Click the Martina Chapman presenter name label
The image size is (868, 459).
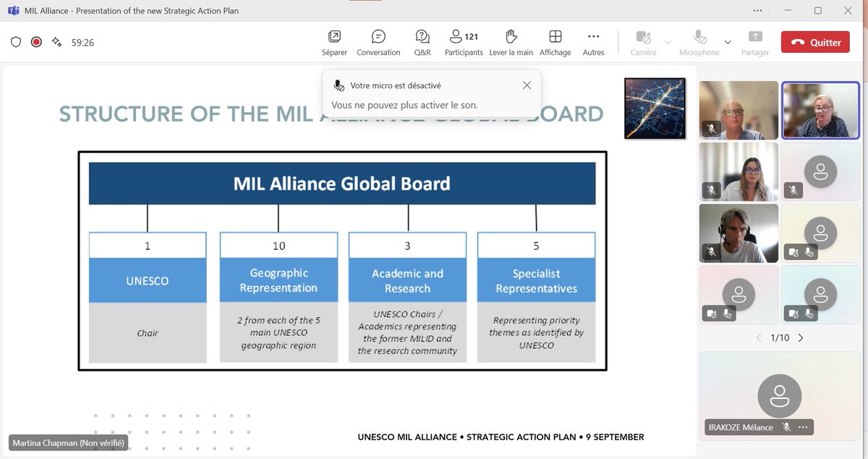pyautogui.click(x=68, y=442)
